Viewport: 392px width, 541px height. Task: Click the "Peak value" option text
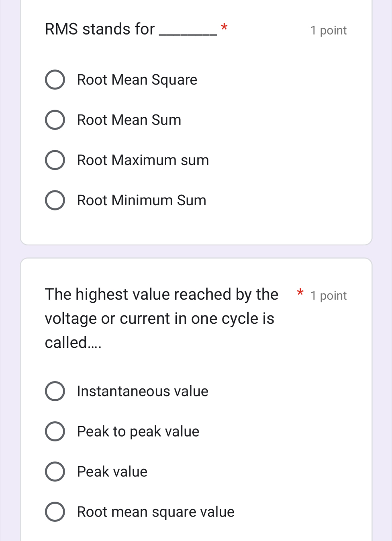112,472
